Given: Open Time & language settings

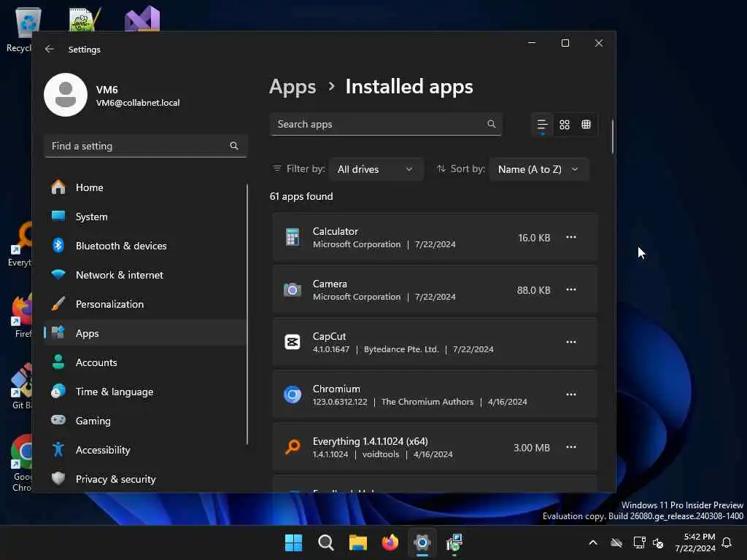Looking at the screenshot, I should 145,392.
